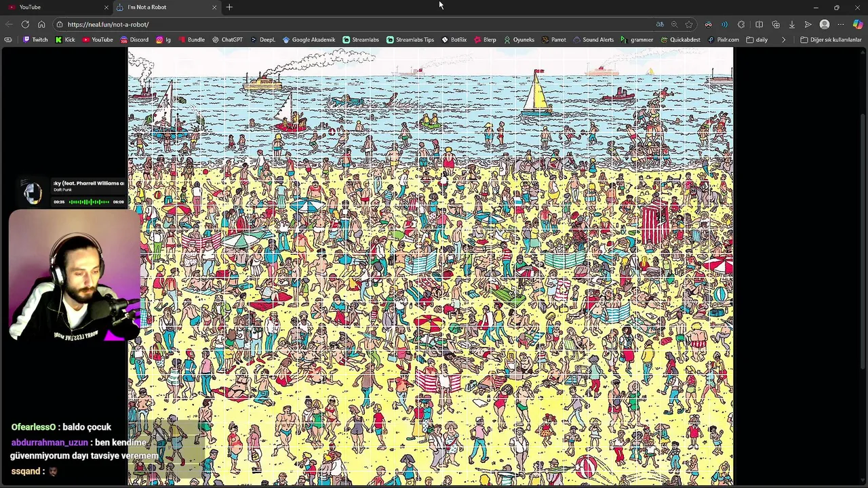Open the YouTube bookmark
This screenshot has width=868, height=488.
click(x=98, y=40)
